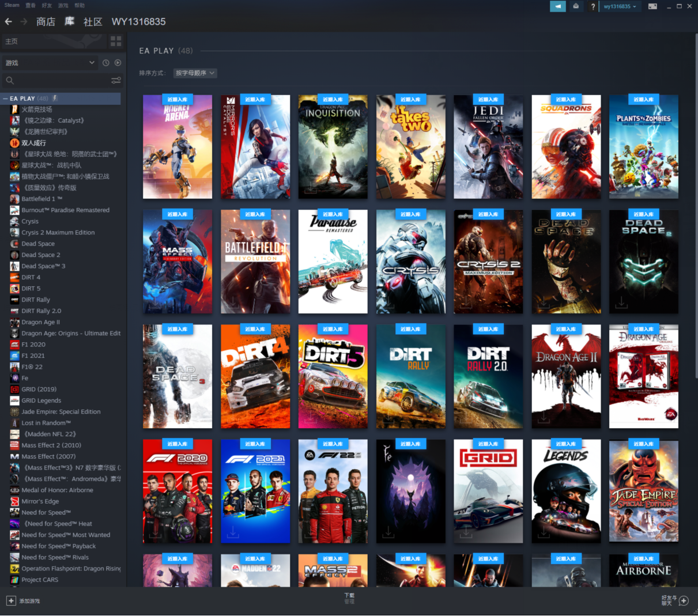Open Battlefield 1 Revolution cover

(255, 262)
